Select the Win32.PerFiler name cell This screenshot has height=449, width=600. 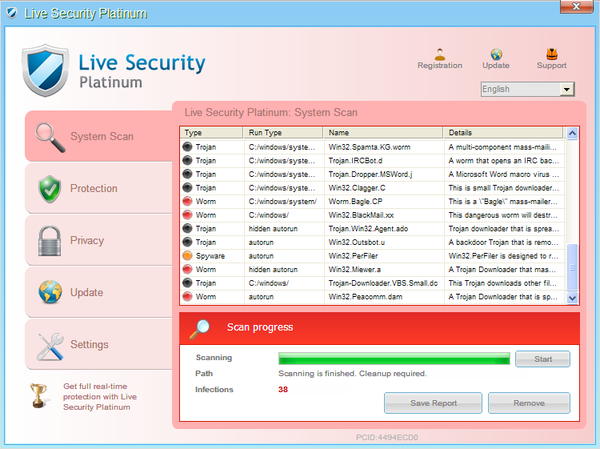tap(384, 256)
